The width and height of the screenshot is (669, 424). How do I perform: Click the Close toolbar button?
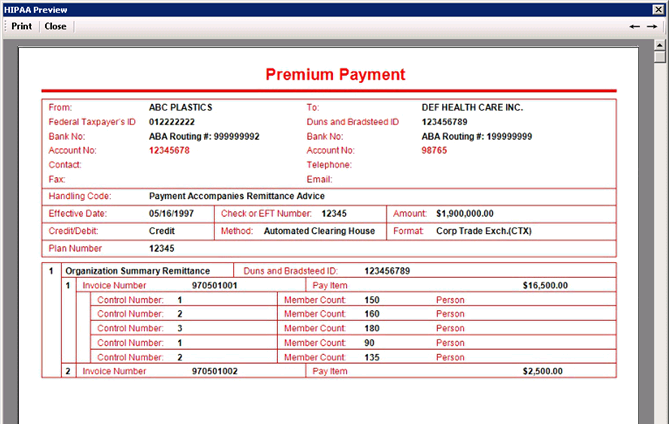[x=55, y=26]
